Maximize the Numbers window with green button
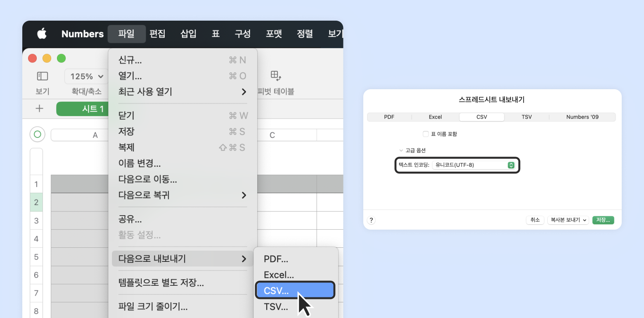 [x=62, y=59]
